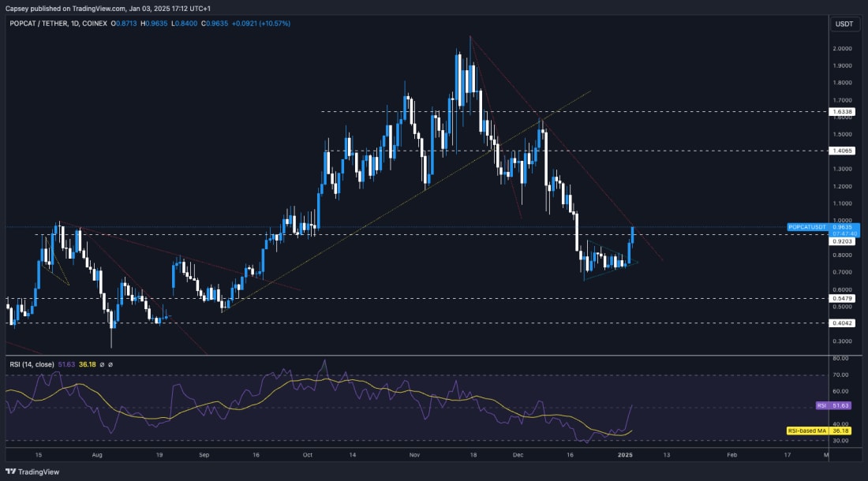Click the Nov label on time axis
Image resolution: width=868 pixels, height=481 pixels.
point(414,455)
